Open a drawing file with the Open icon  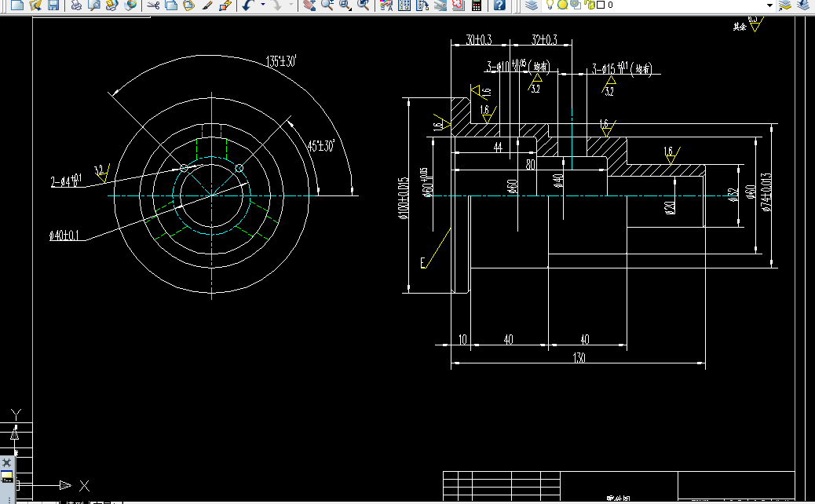[35, 5]
